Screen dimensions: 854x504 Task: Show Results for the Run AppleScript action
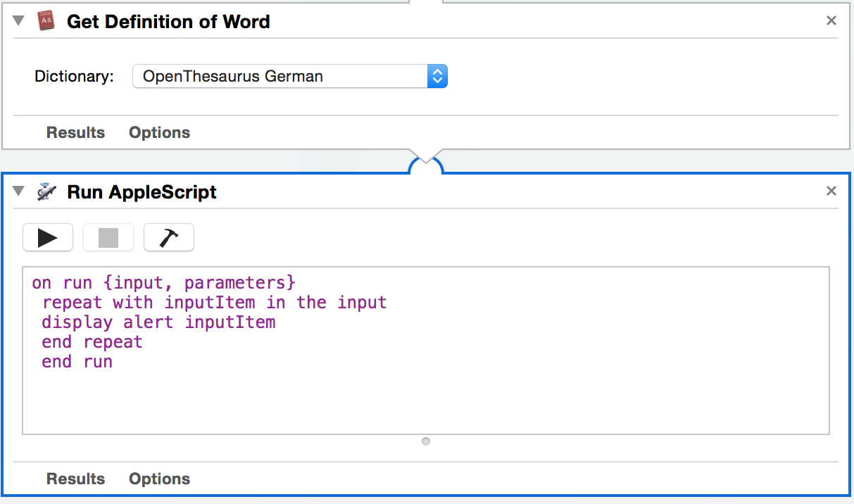point(75,479)
